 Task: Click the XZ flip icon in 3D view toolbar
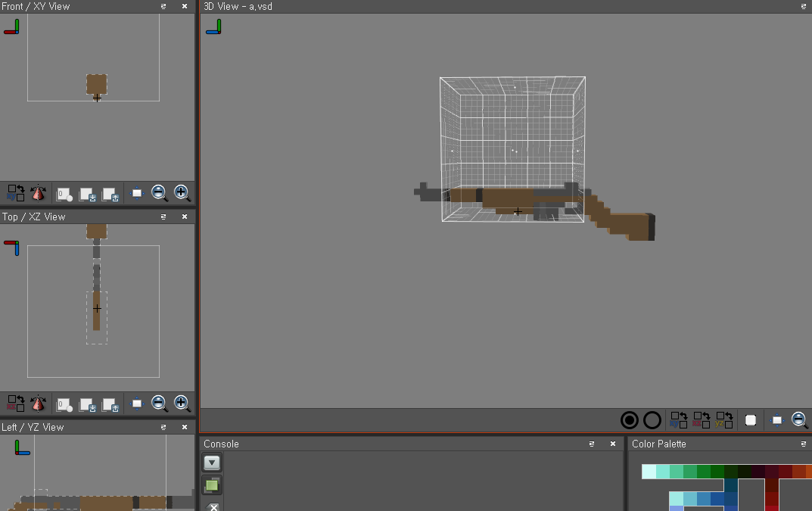(702, 419)
